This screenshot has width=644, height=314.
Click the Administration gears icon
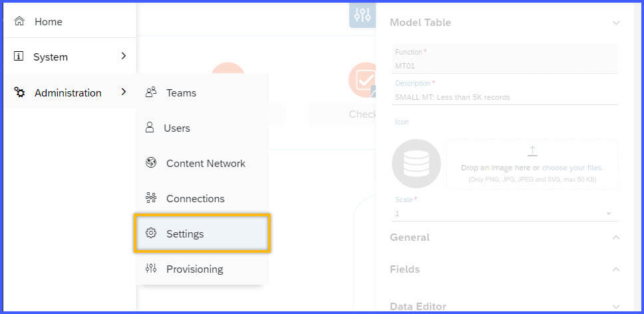tap(19, 92)
